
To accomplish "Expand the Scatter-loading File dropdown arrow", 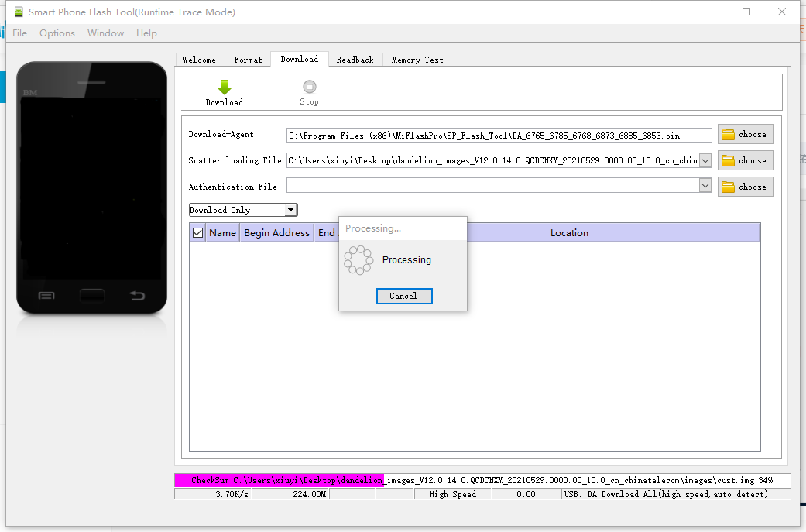I will click(705, 160).
